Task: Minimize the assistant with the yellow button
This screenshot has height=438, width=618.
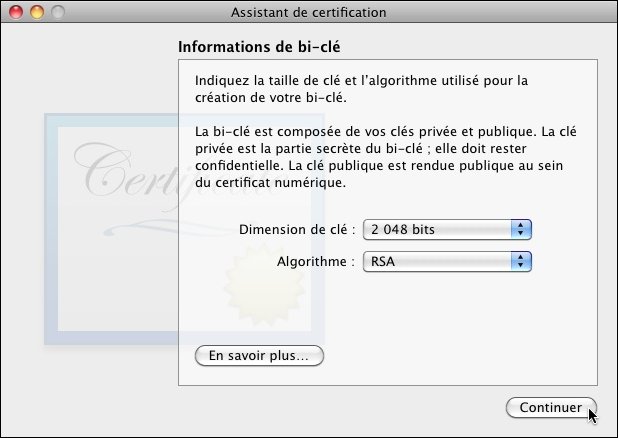Action: click(x=37, y=12)
